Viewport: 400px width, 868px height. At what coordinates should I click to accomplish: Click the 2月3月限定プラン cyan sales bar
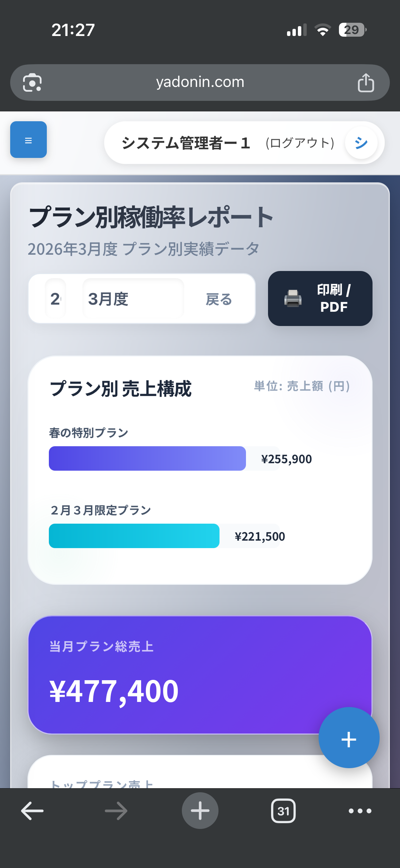tap(134, 536)
